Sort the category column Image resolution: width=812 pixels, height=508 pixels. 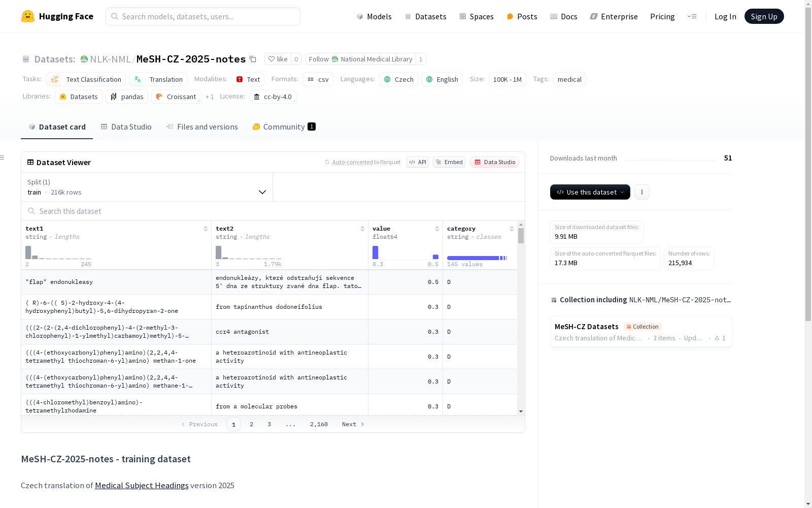512,229
